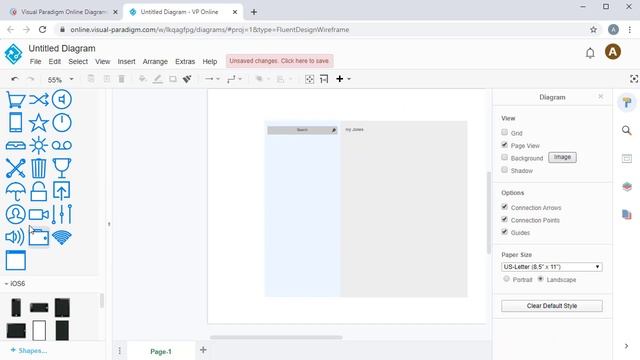This screenshot has width=640, height=360.
Task: Enable the Shadow checkbox
Action: (x=504, y=170)
